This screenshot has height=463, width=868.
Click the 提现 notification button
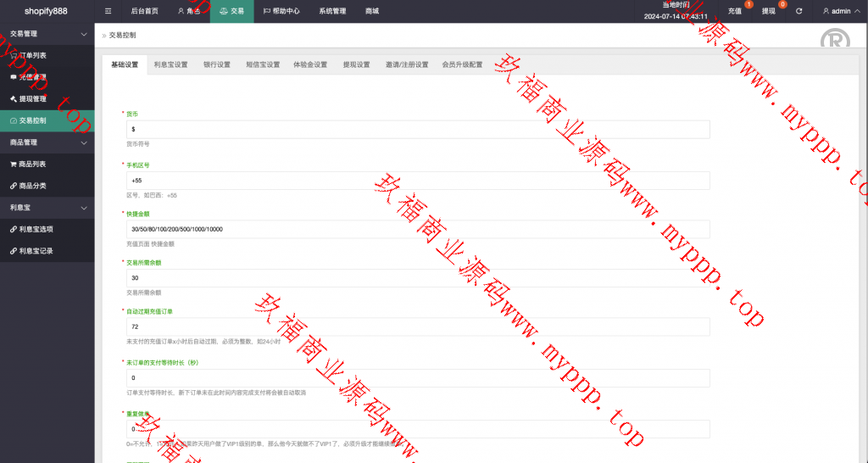point(769,11)
